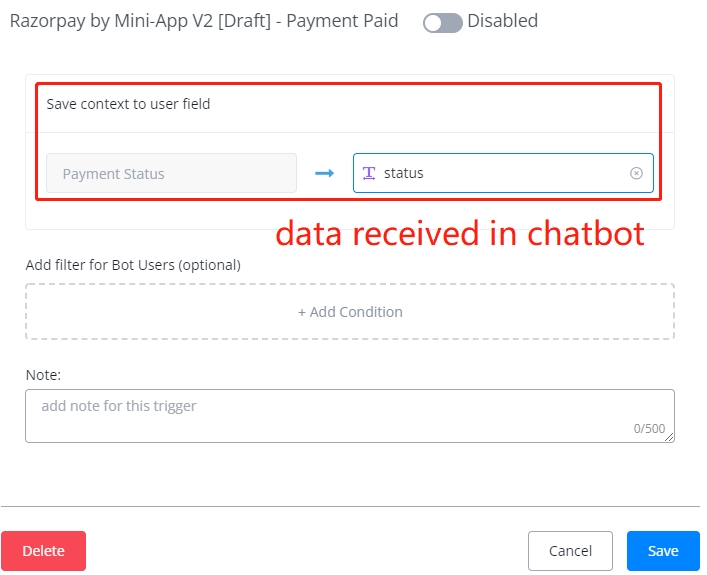Viewport: 707px width, 575px height.
Task: Click the 'Note:' label
Action: (43, 374)
